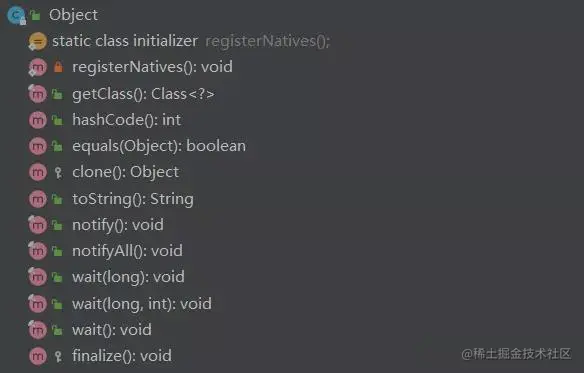Click the Object class icon
Viewport: 584px width, 373px height.
coord(16,15)
